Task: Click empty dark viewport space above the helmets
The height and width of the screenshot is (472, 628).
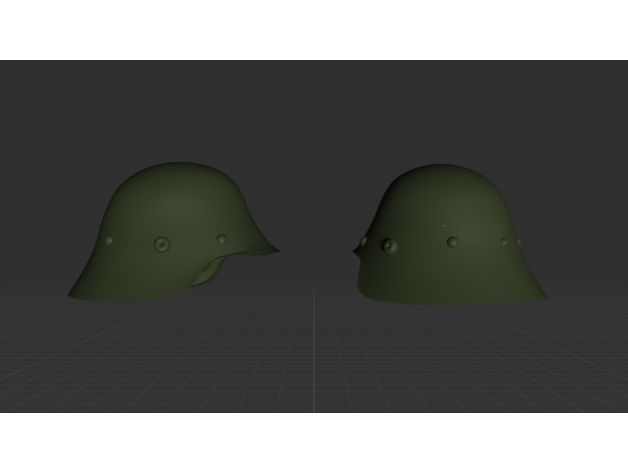Action: tap(314, 110)
